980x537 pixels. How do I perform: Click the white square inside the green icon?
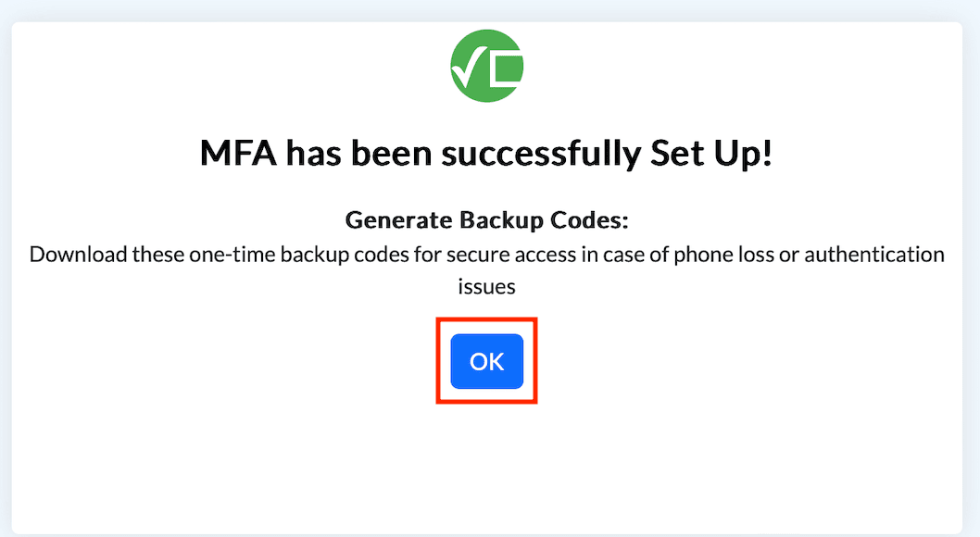point(509,67)
